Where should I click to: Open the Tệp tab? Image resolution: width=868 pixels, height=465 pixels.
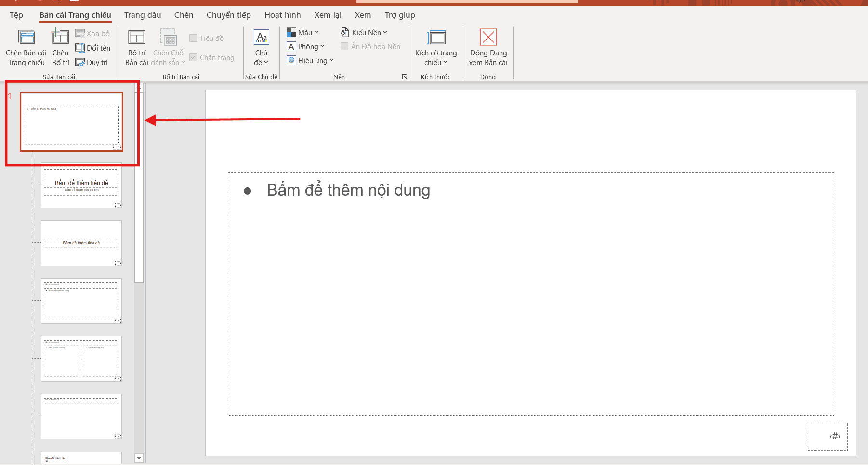(16, 15)
